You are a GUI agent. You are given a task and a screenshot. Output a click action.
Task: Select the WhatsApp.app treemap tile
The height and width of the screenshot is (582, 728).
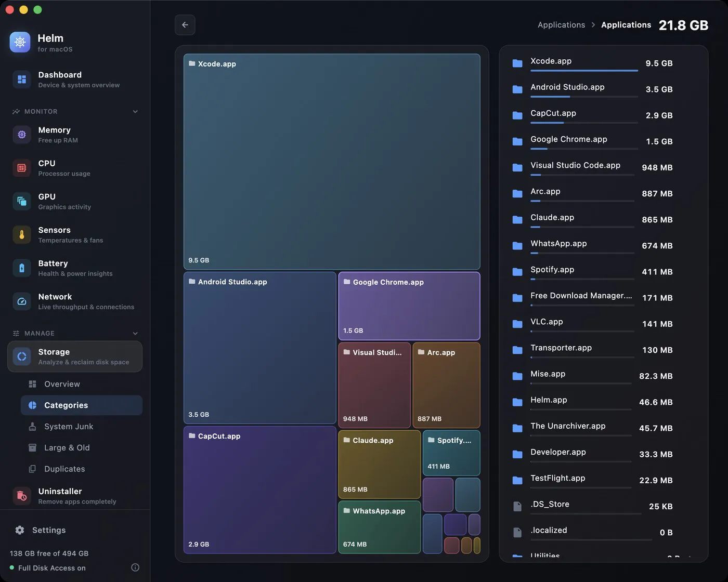[x=380, y=527]
